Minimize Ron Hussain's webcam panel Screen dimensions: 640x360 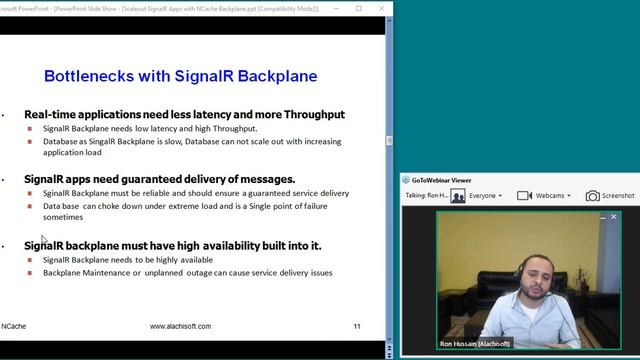603,218
